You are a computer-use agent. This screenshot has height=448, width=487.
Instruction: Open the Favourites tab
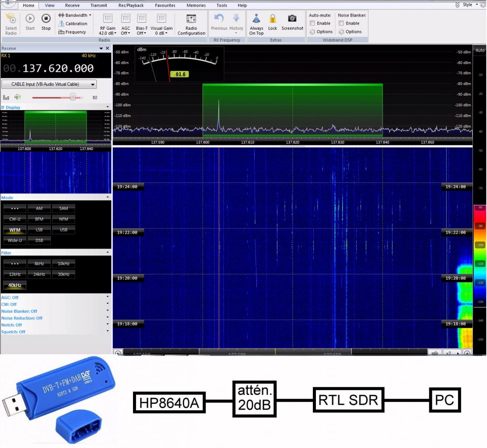[x=165, y=5]
